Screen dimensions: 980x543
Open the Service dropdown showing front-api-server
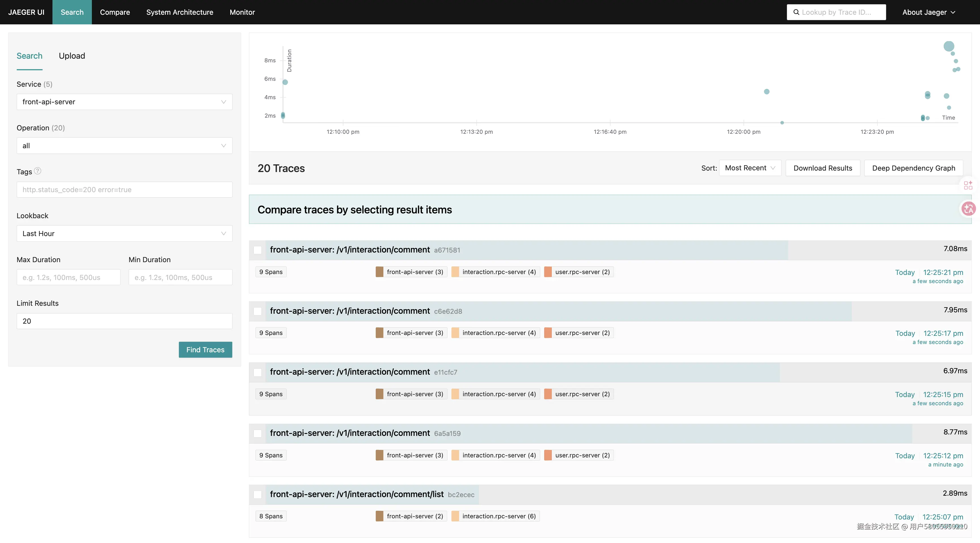pyautogui.click(x=124, y=102)
